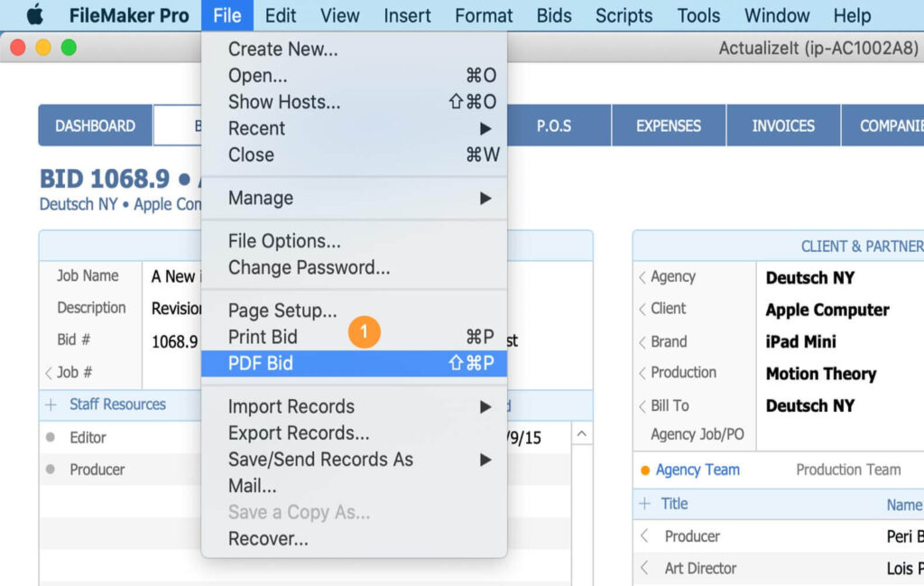Screen dimensions: 924x586
Task: Click the Deutsch NY agency field
Action: click(810, 278)
